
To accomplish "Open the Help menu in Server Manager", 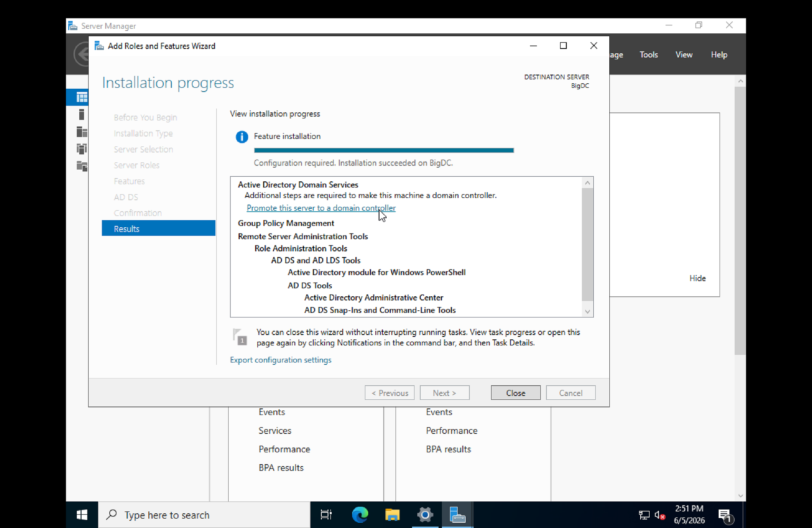I will click(x=719, y=54).
